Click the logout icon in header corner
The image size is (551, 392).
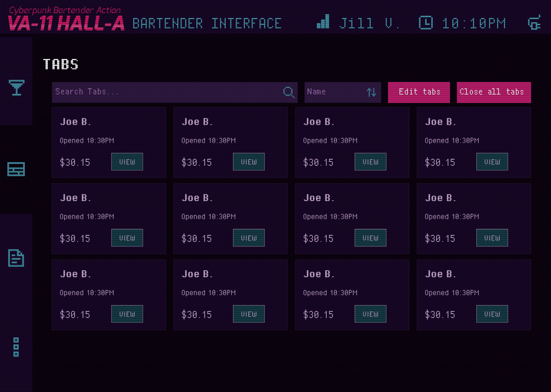tap(534, 22)
